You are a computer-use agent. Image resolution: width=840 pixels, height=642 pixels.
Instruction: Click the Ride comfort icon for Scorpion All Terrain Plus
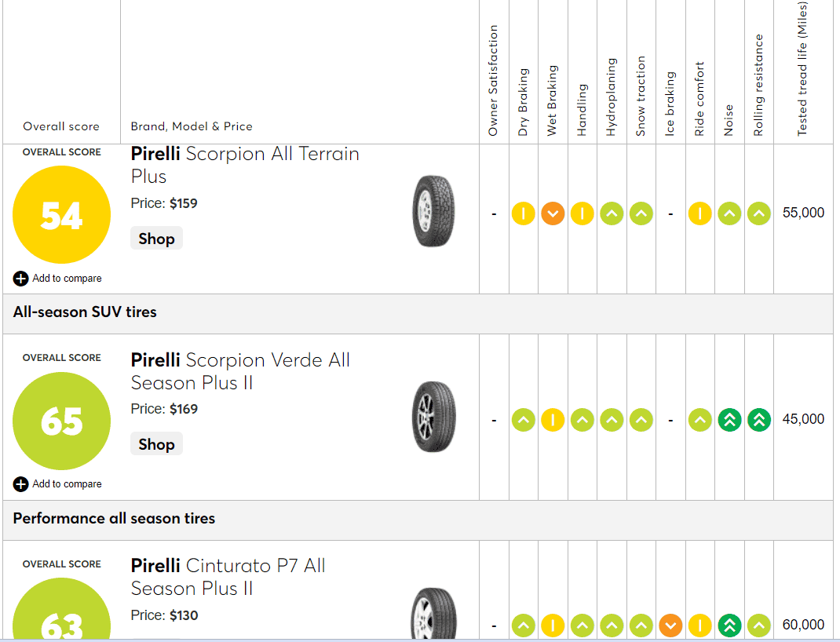tap(700, 213)
